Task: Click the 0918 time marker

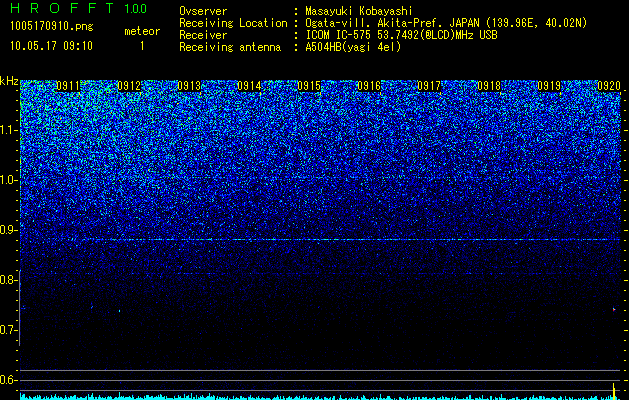Action: click(x=489, y=86)
